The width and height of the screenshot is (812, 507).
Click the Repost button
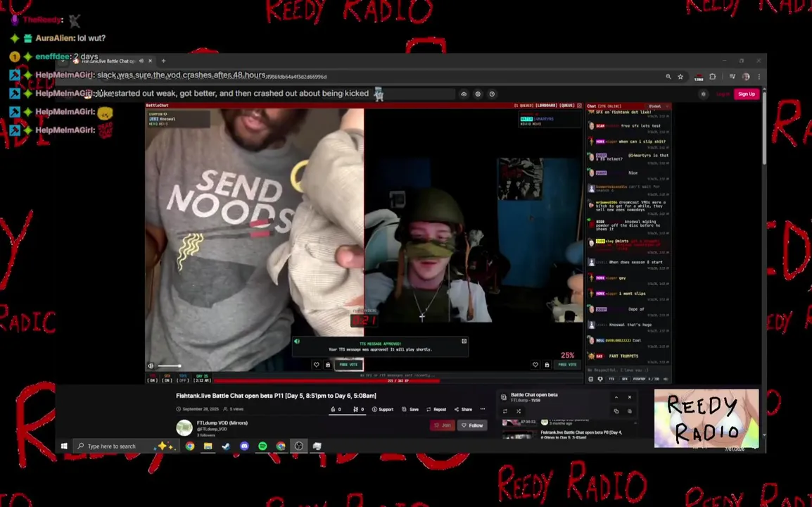(x=436, y=409)
